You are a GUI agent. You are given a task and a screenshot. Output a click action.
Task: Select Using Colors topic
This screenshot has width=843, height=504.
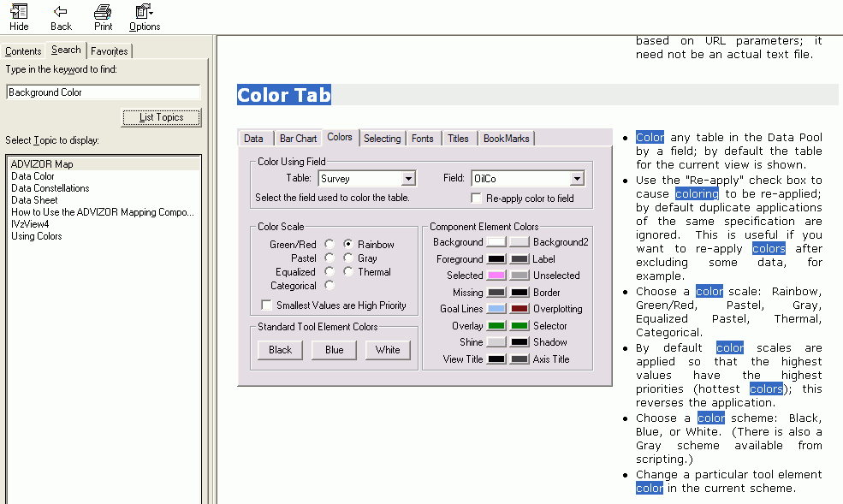[37, 236]
